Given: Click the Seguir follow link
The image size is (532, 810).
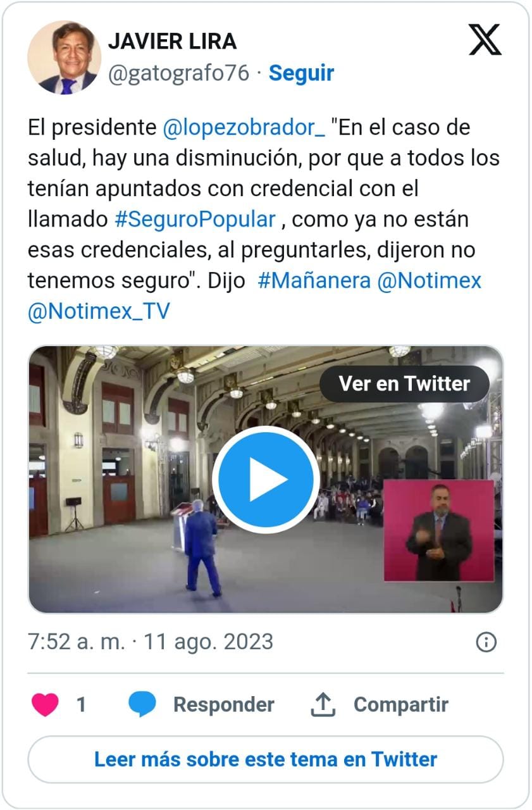Looking at the screenshot, I should (x=302, y=73).
